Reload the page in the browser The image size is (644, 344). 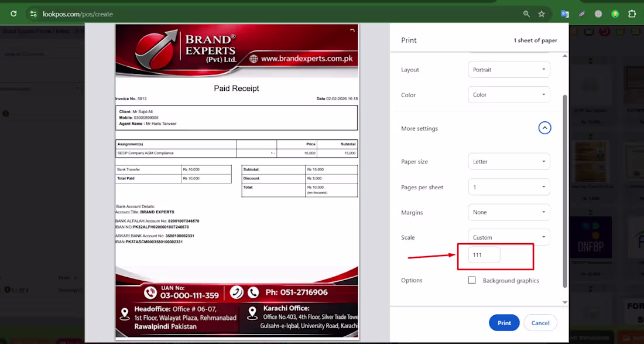pyautogui.click(x=13, y=13)
